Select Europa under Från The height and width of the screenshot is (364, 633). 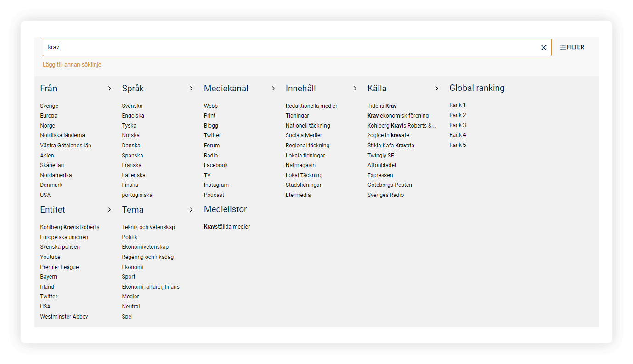[49, 116]
